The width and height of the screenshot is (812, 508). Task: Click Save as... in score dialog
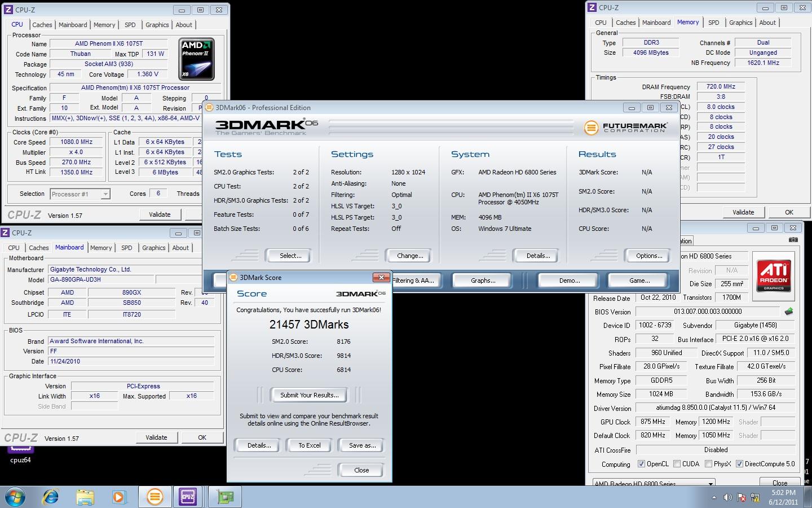pos(362,445)
